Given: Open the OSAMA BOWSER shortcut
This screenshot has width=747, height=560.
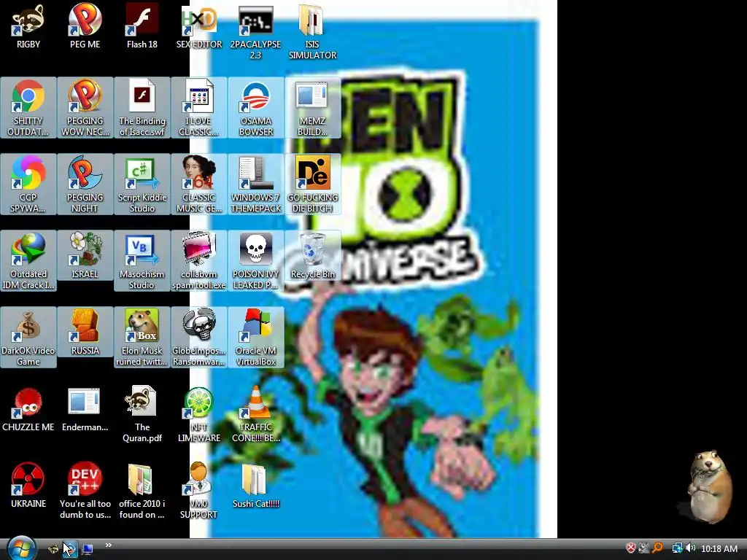Looking at the screenshot, I should coord(256,108).
